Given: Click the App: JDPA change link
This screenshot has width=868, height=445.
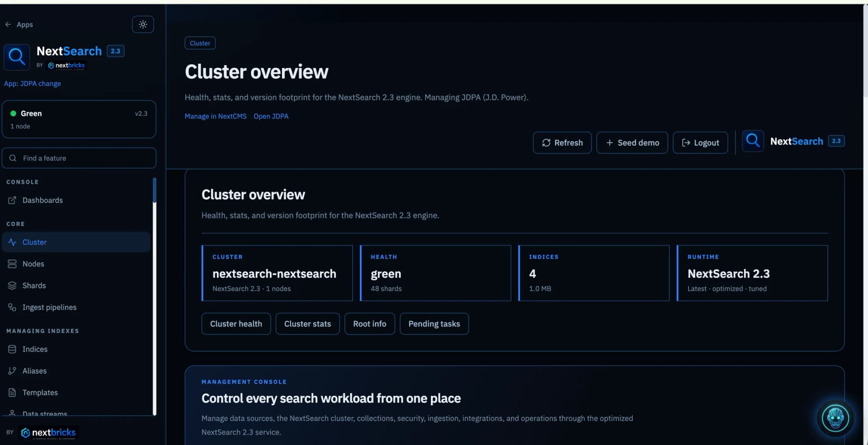Looking at the screenshot, I should coord(33,84).
